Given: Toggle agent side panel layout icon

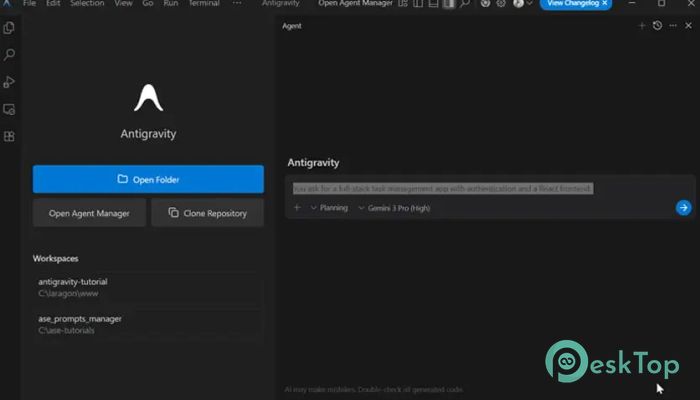Looking at the screenshot, I should click(x=449, y=4).
